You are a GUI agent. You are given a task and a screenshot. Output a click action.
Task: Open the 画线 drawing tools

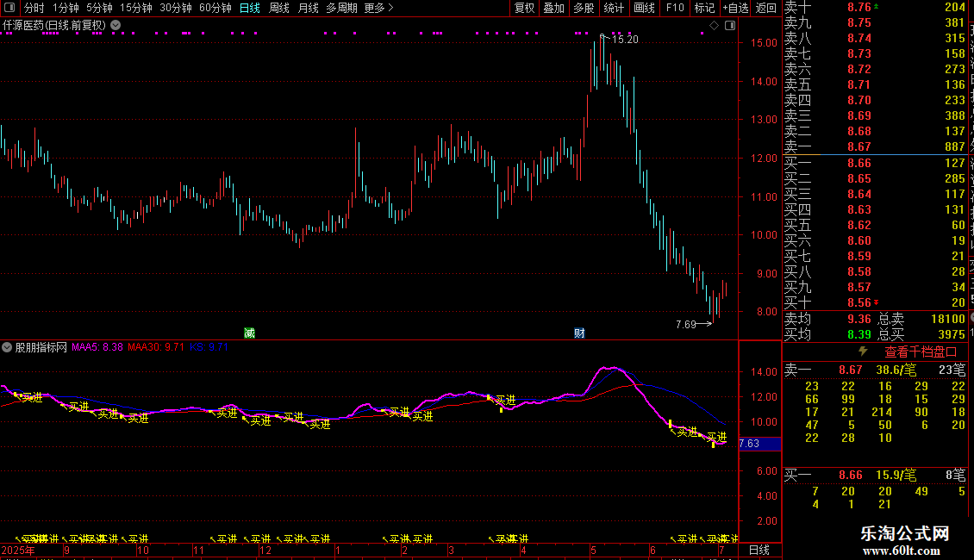(644, 8)
